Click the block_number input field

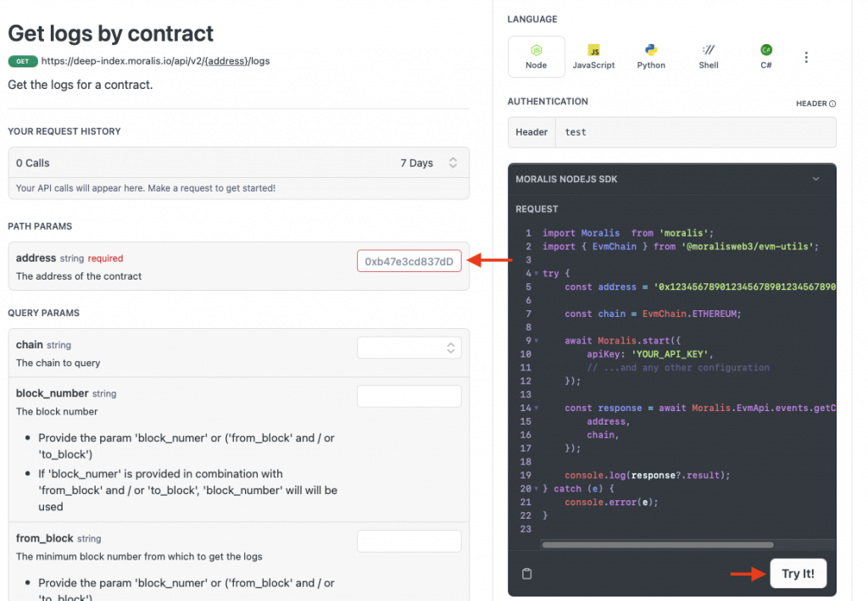(x=409, y=396)
